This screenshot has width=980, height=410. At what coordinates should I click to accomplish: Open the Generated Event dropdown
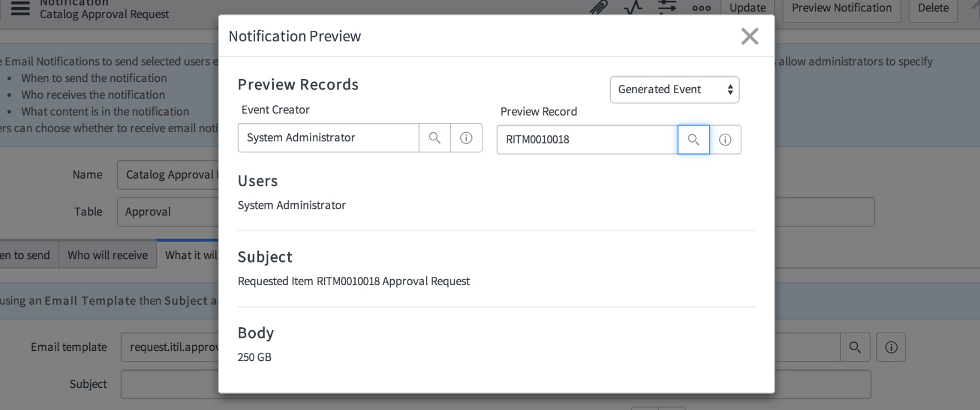674,89
